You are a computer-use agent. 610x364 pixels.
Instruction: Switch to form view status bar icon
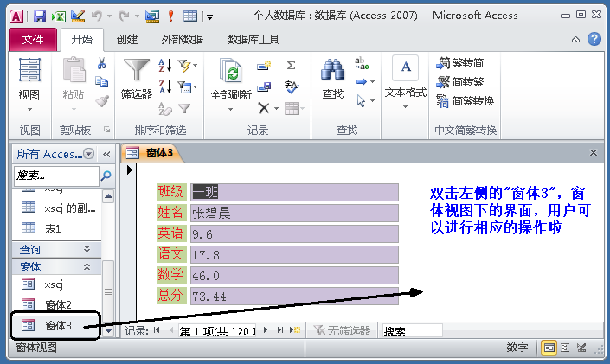click(x=549, y=348)
